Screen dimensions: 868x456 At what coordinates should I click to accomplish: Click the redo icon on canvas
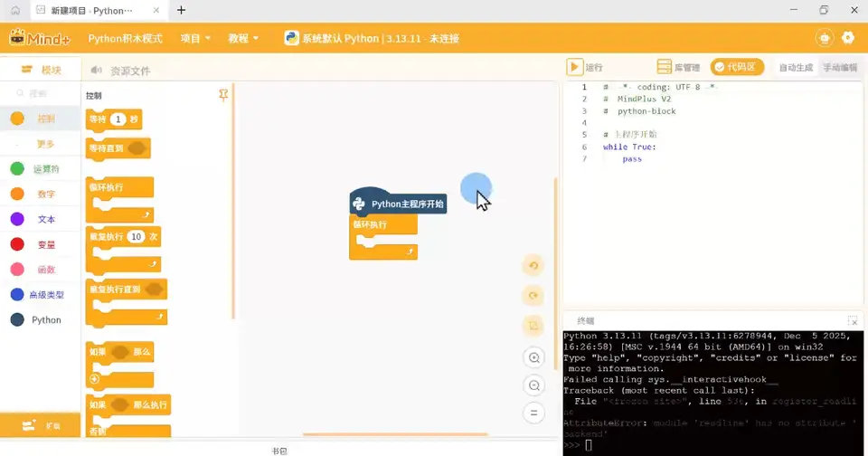(x=533, y=296)
